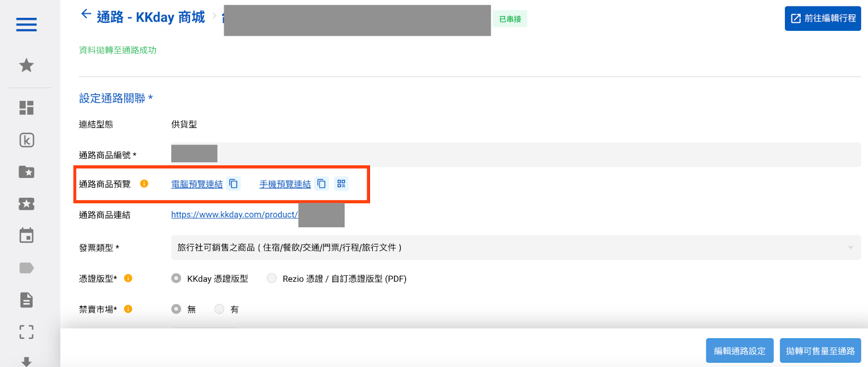The width and height of the screenshot is (868, 367).
Task: Open the hamburger menu
Action: (26, 24)
